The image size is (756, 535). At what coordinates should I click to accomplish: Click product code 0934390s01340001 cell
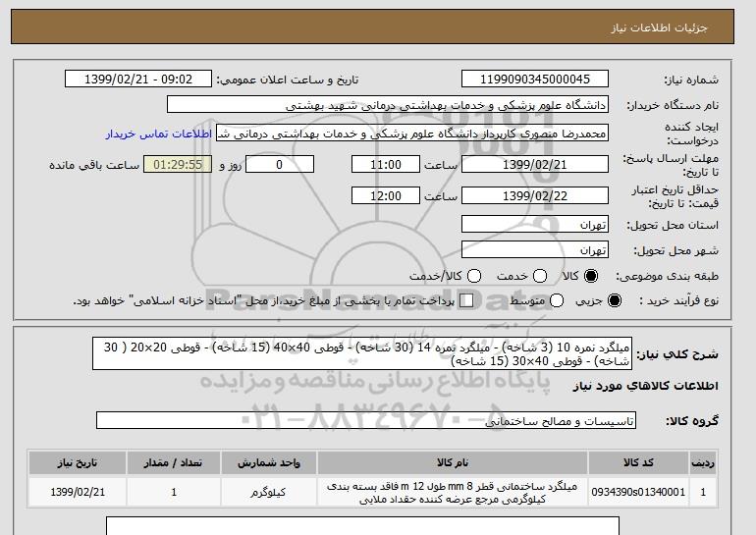coord(638,492)
